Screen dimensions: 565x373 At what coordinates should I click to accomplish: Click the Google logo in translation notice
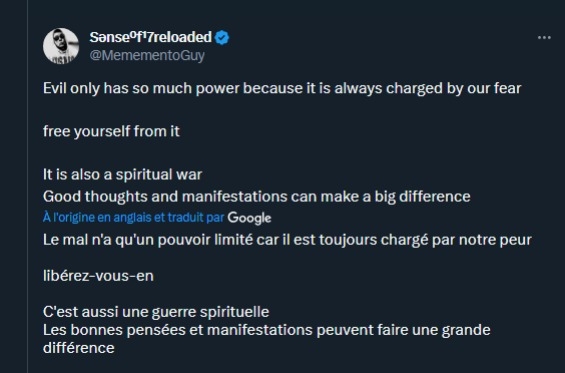(x=249, y=218)
